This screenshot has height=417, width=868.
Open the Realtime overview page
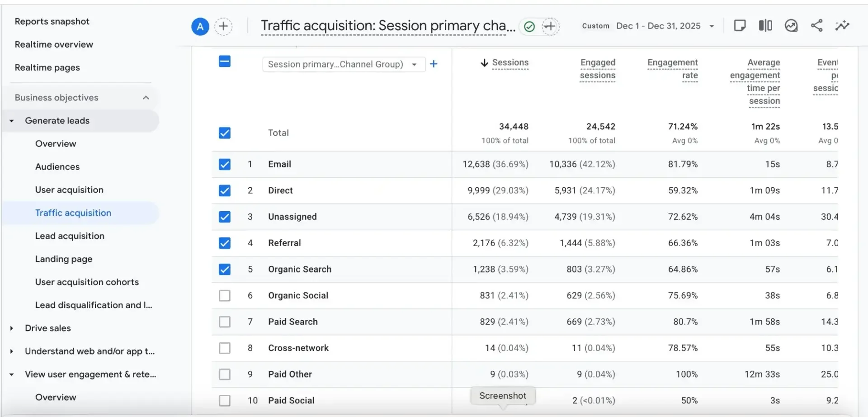(x=54, y=44)
